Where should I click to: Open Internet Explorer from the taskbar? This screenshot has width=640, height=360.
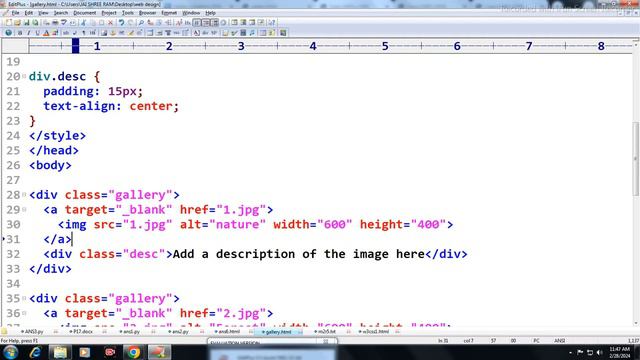[x=36, y=352]
